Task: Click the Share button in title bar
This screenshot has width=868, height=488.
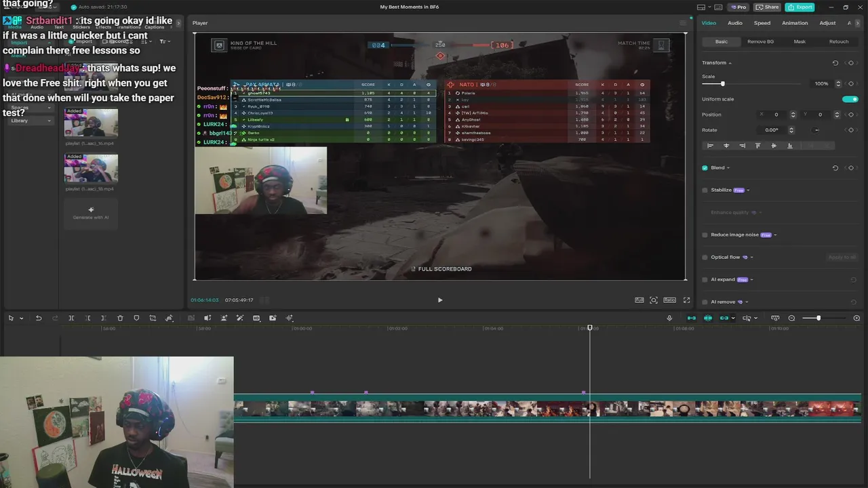Action: 767,7
